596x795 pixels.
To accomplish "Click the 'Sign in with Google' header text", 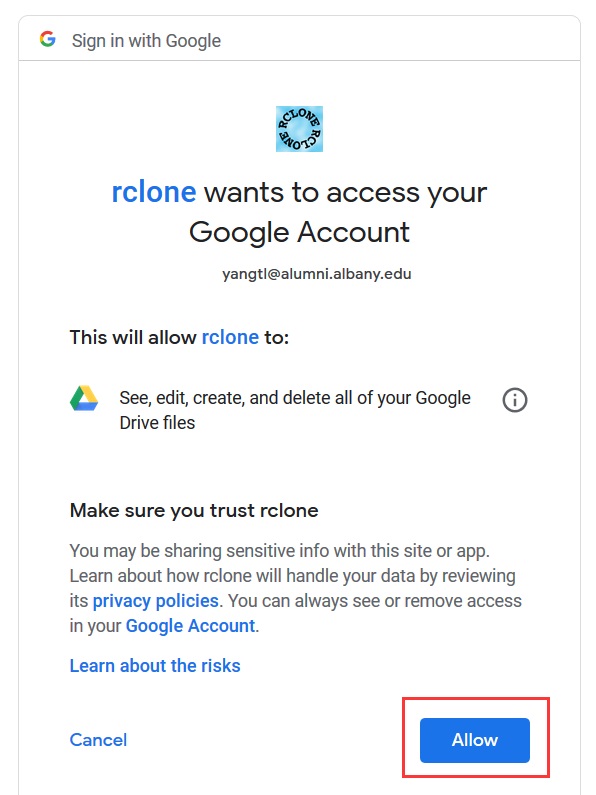I will [x=146, y=41].
